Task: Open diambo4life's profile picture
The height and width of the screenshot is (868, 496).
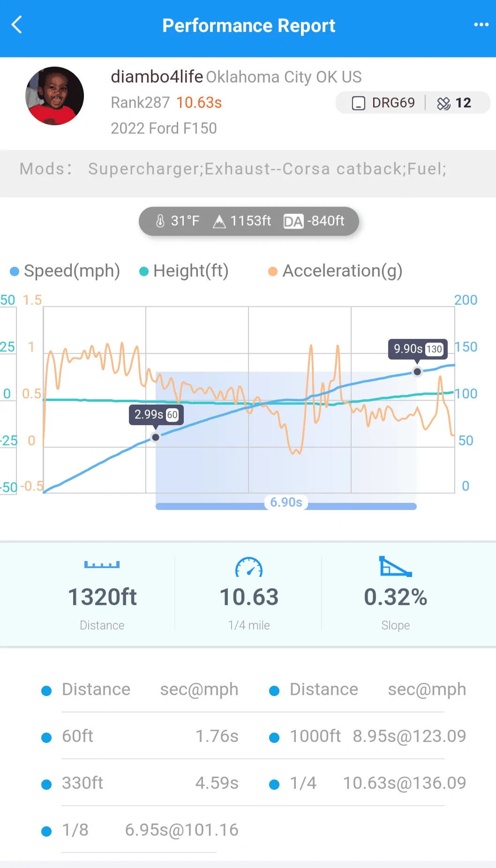Action: click(x=54, y=96)
